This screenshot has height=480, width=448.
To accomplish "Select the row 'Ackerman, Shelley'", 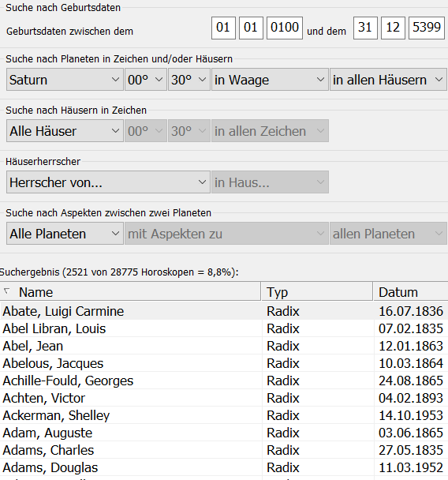I will pos(224,415).
